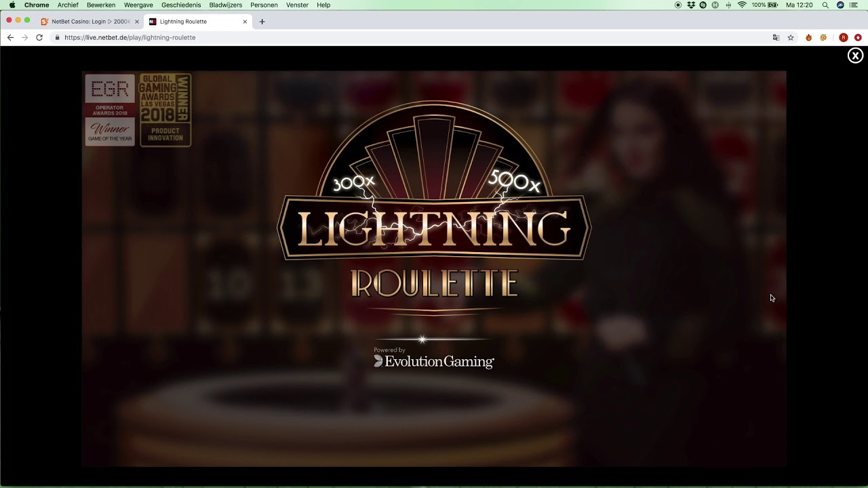The width and height of the screenshot is (868, 488).
Task: Open a new browser tab
Action: pyautogui.click(x=262, y=22)
